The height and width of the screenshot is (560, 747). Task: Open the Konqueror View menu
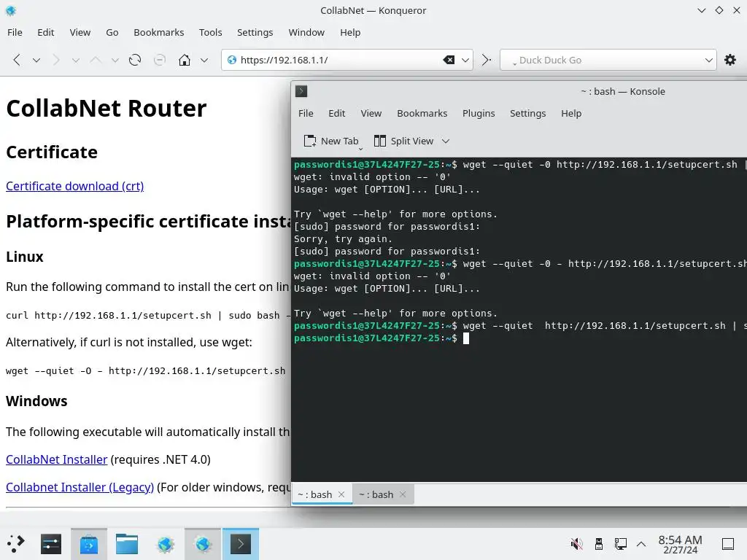(80, 32)
